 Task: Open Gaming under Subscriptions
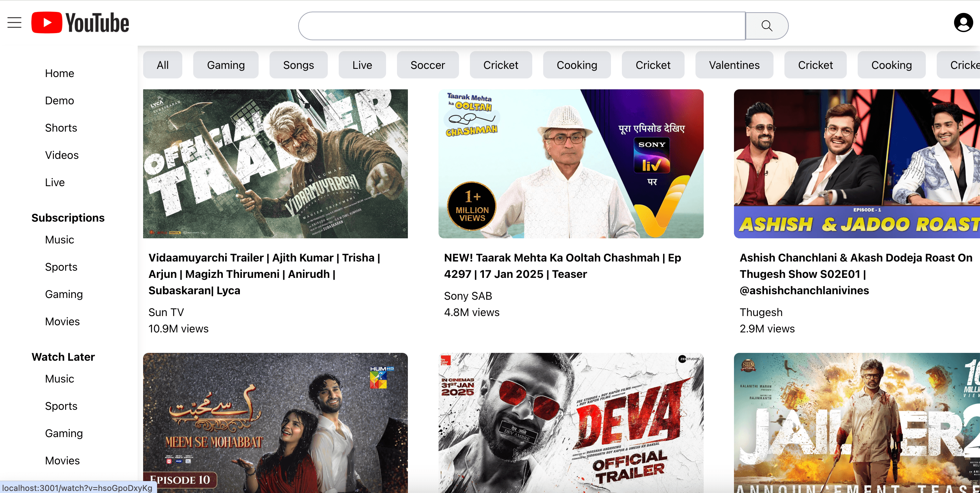(x=64, y=294)
